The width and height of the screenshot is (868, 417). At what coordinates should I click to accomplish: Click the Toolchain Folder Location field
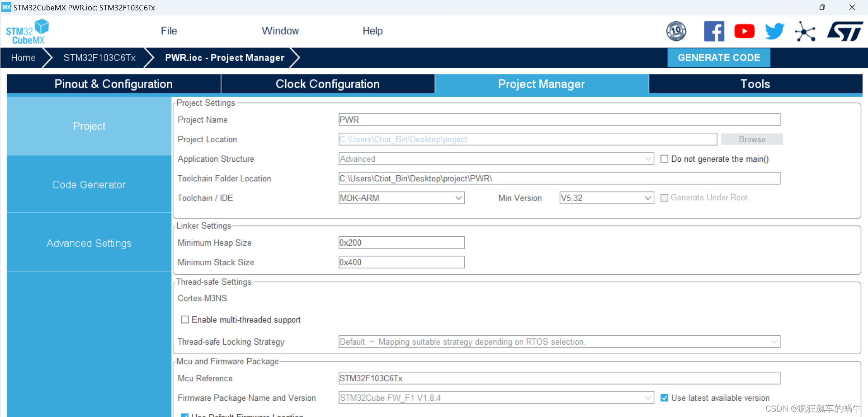pyautogui.click(x=559, y=178)
